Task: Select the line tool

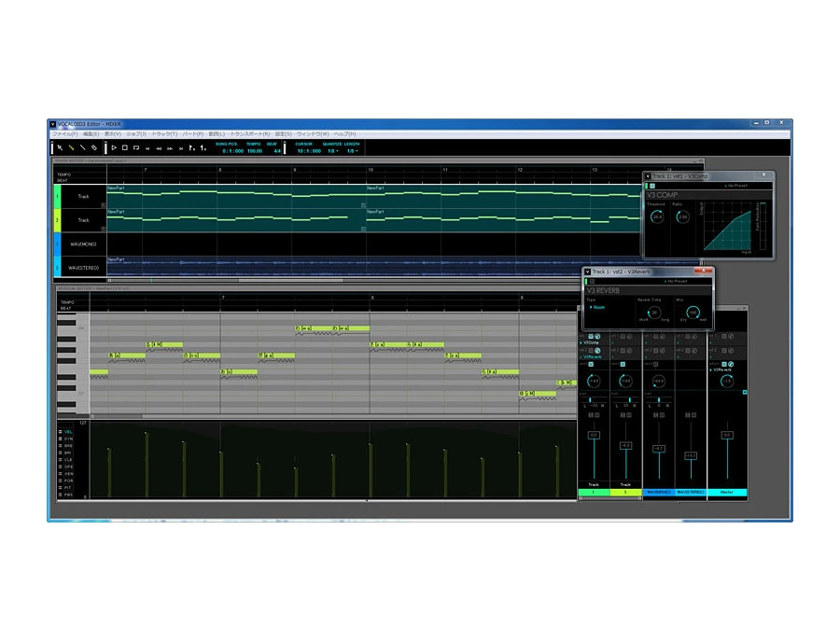Action: [82, 147]
